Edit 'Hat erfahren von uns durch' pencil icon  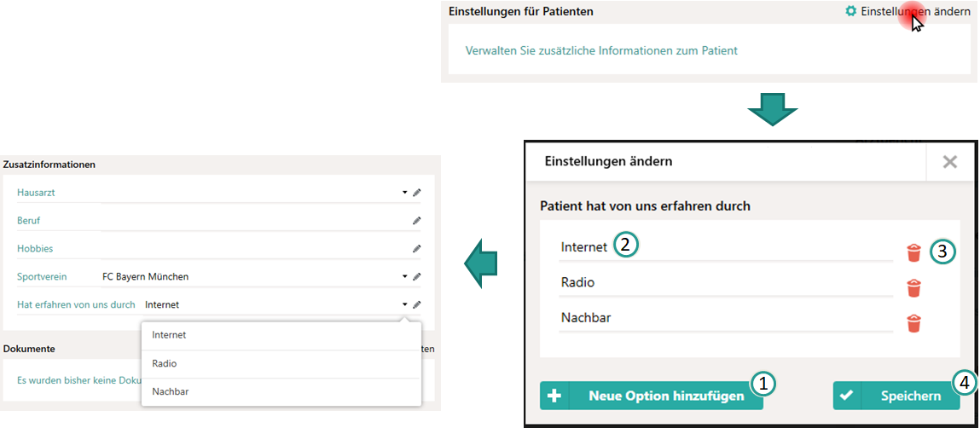(x=417, y=304)
